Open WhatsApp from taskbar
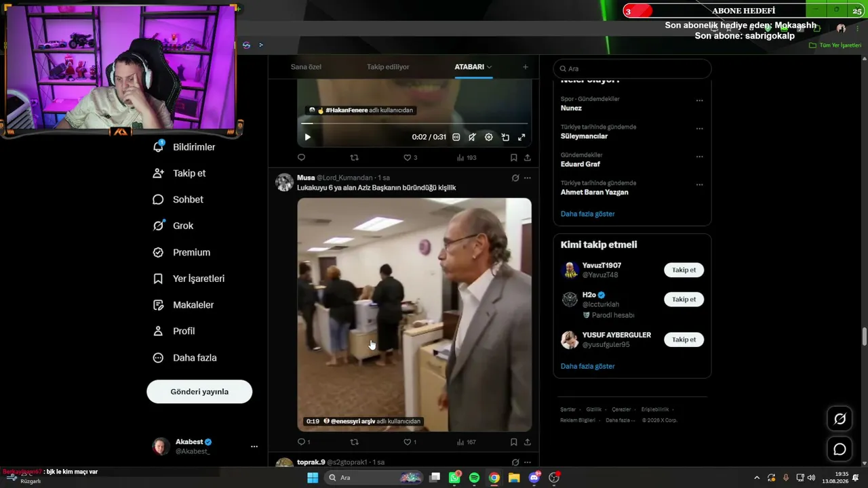The width and height of the screenshot is (868, 488). point(454,478)
